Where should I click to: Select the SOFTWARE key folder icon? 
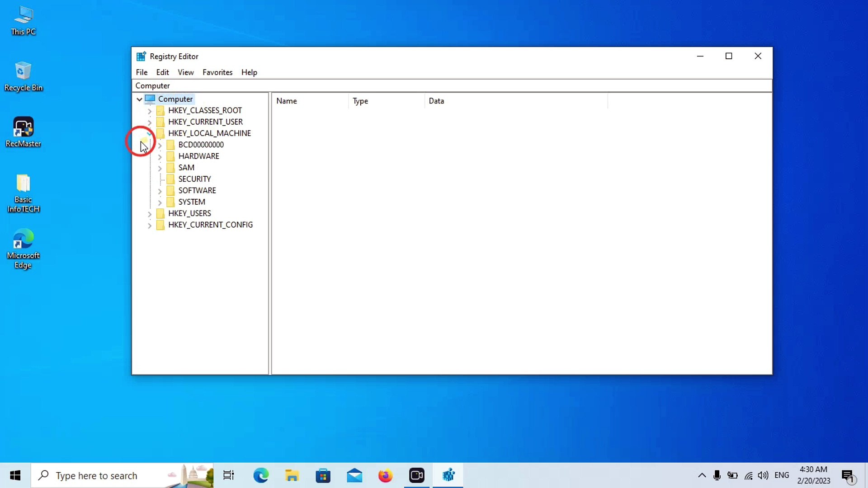coord(170,191)
